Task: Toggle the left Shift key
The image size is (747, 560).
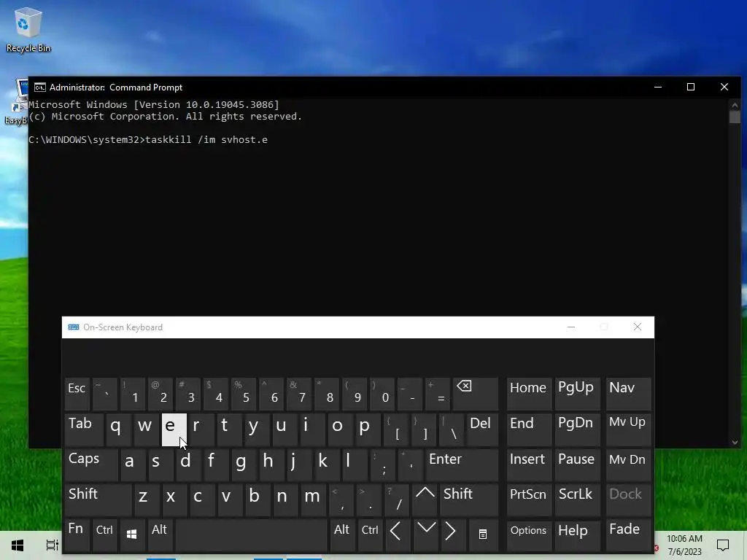Action: [x=98, y=499]
